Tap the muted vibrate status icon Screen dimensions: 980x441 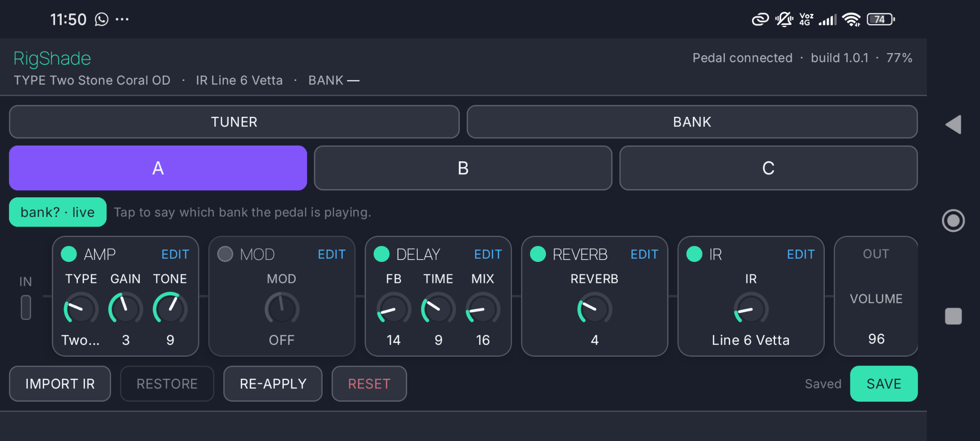(784, 19)
